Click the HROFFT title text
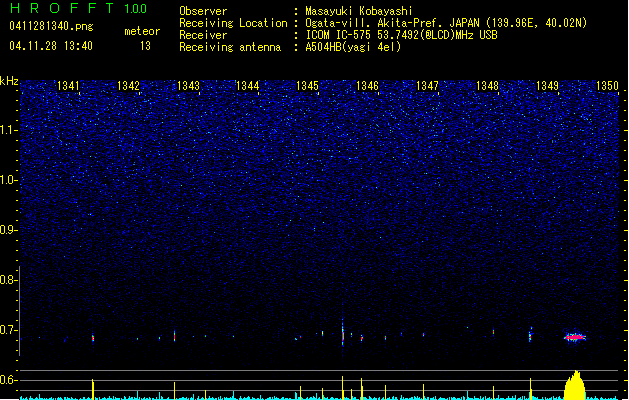Image resolution: width=629 pixels, height=400 pixels. (x=63, y=8)
